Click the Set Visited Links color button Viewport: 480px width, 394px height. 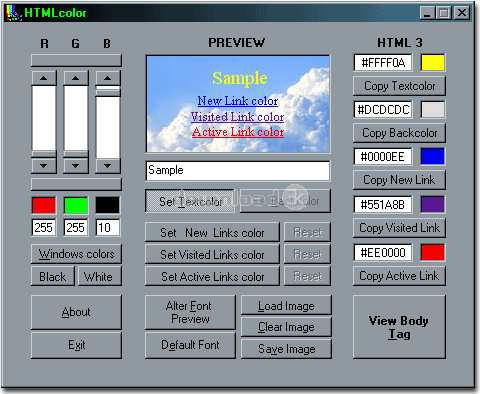[212, 255]
